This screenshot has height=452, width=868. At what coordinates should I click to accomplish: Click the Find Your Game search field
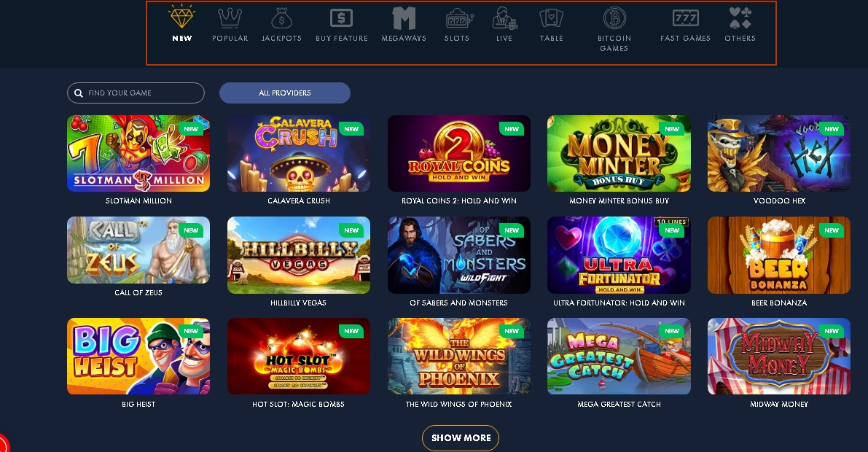136,93
